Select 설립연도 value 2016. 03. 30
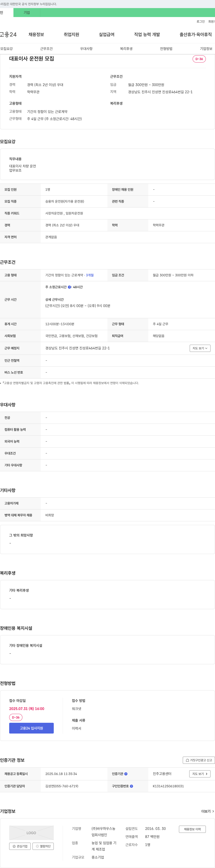 click(x=155, y=829)
